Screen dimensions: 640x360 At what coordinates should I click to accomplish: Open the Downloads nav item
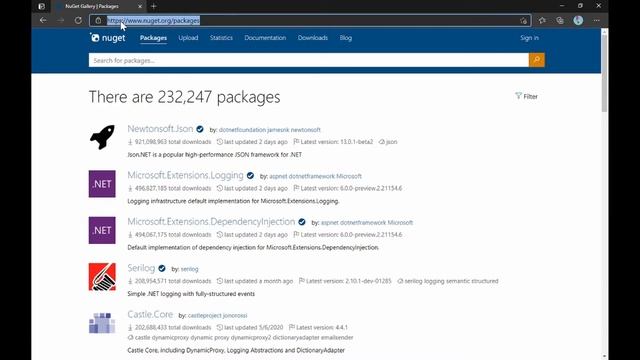tap(313, 38)
